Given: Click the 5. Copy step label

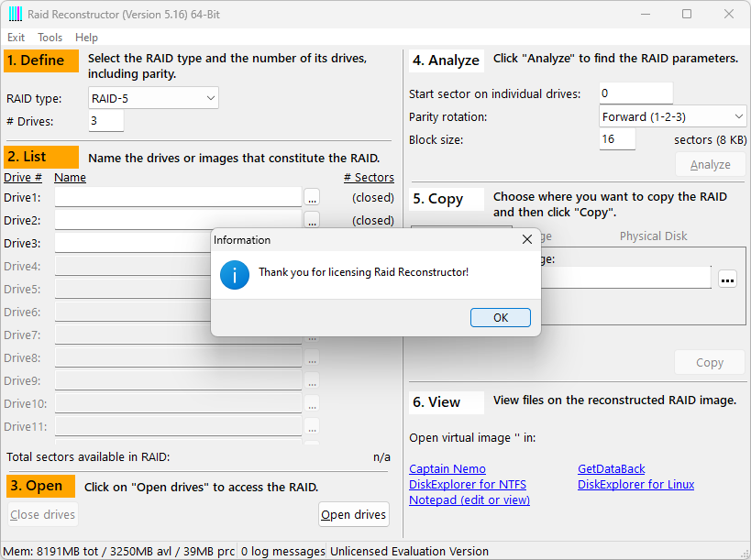Looking at the screenshot, I should [447, 199].
